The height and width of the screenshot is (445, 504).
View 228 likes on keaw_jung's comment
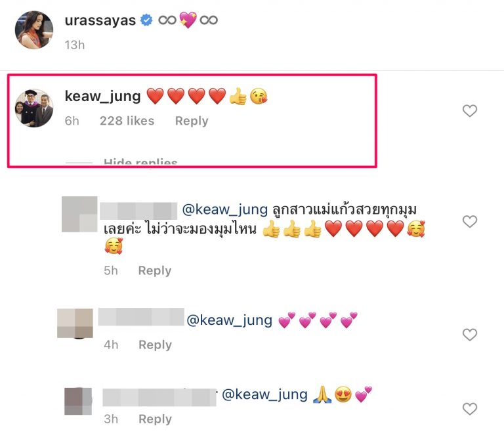point(127,121)
